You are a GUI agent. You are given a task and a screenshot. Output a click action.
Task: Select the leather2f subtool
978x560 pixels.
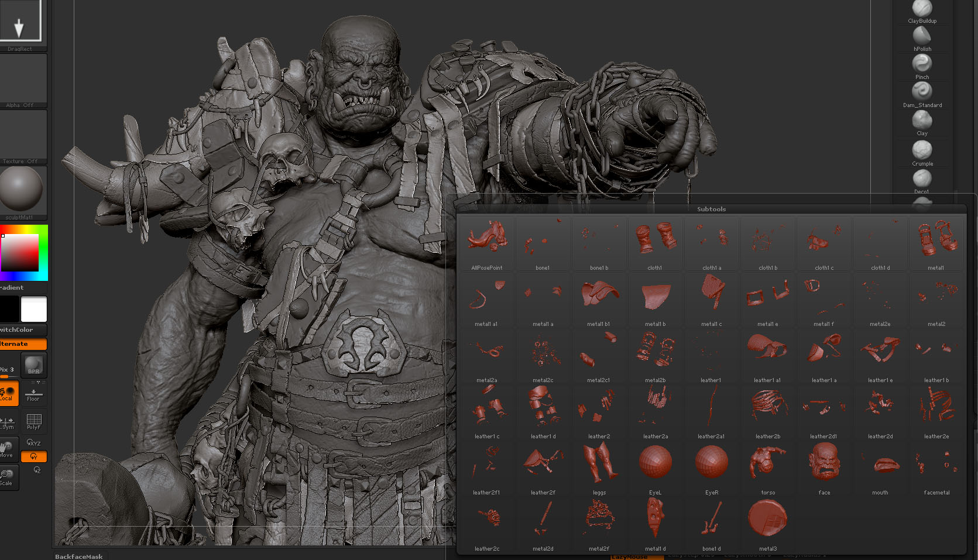point(543,469)
